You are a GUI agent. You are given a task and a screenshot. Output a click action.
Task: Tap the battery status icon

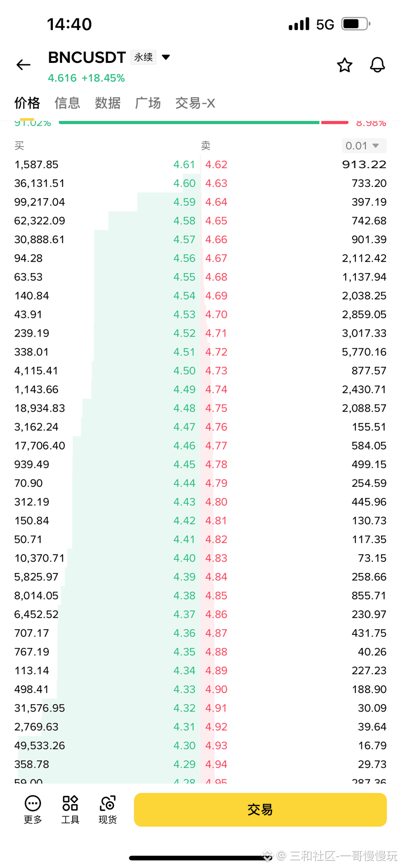[356, 24]
